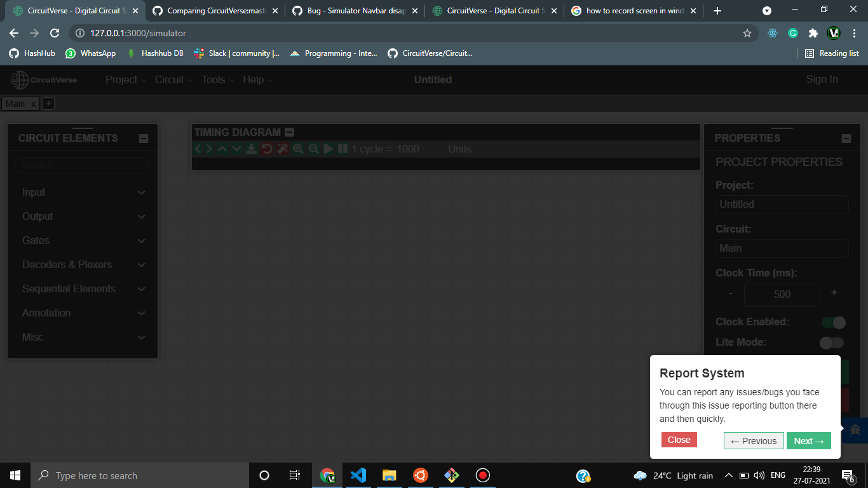Click Sign In in the navbar
The height and width of the screenshot is (488, 868).
tap(822, 79)
